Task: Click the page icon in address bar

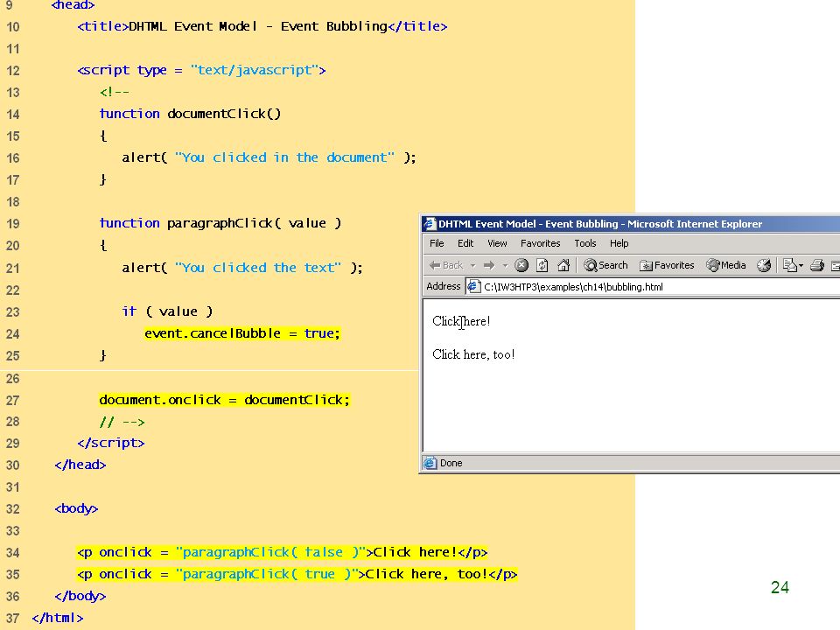Action: tap(472, 287)
